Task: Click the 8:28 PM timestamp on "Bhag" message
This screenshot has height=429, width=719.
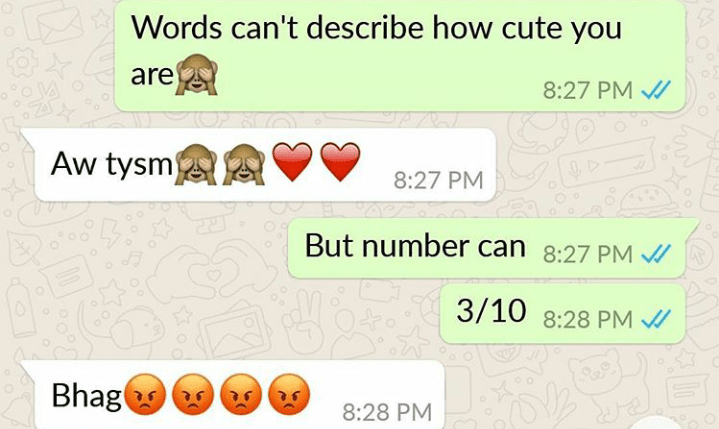Action: point(387,412)
